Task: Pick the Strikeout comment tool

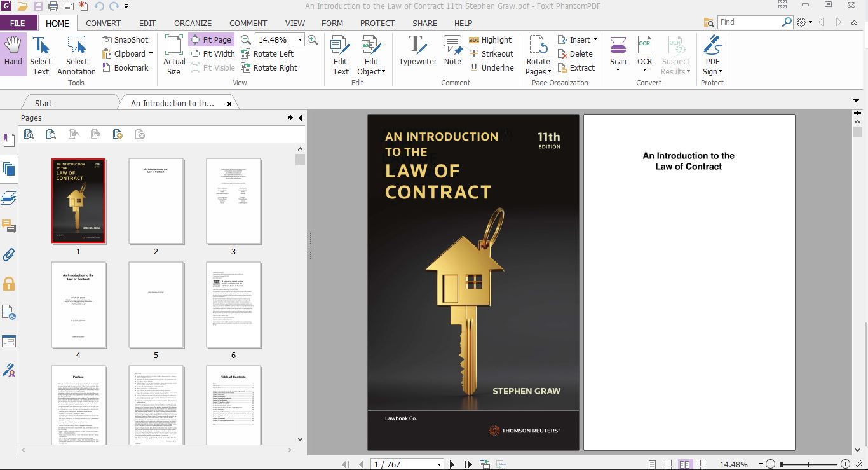Action: click(491, 53)
